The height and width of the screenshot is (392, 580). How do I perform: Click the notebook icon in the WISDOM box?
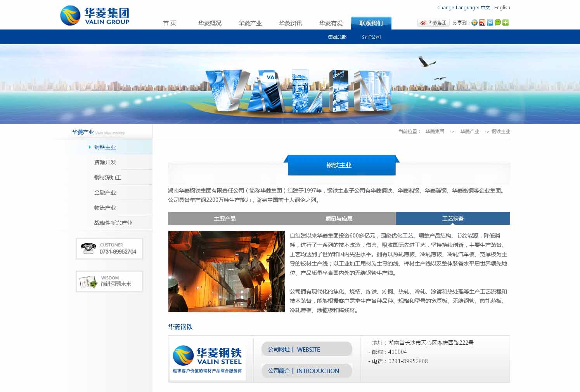click(88, 281)
